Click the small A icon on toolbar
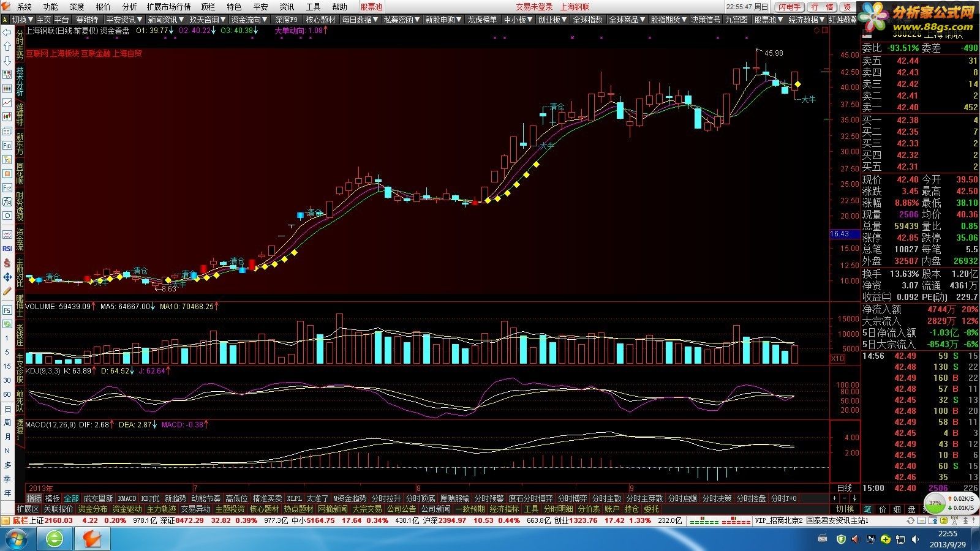Viewport: 980px width, 551px height. pos(6,20)
